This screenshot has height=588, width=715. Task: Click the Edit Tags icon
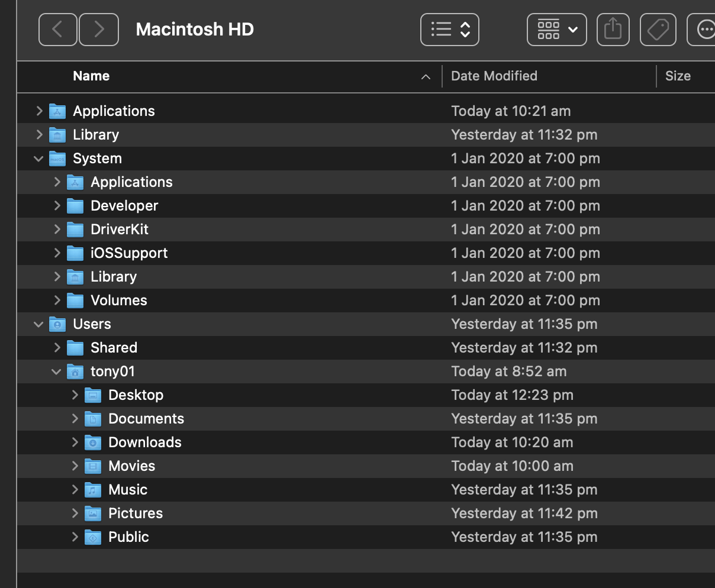coord(658,30)
